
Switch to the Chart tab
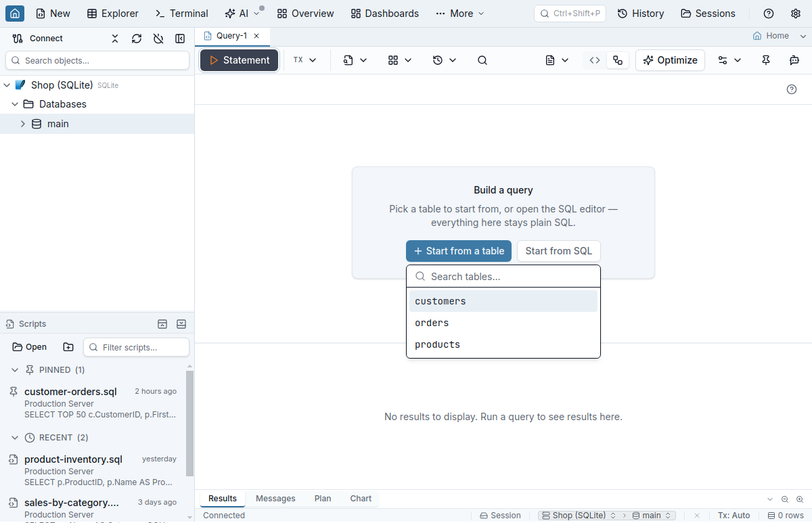coord(361,499)
